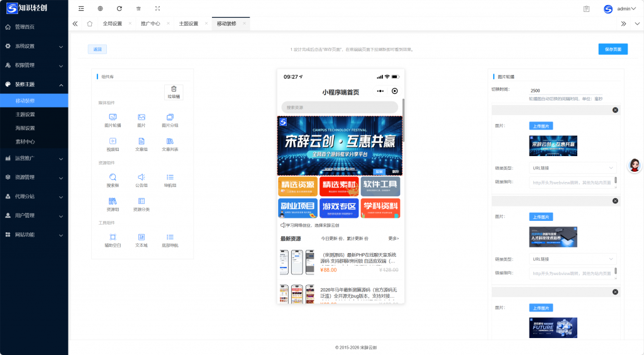The image size is (644, 355).
Task: Remove the first carousel image item
Action: pos(615,110)
